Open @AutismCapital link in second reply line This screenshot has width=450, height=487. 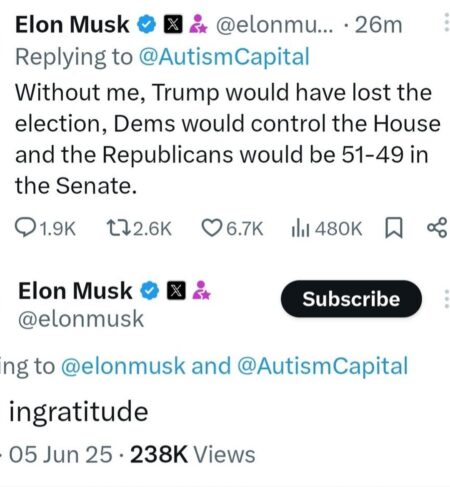322,366
